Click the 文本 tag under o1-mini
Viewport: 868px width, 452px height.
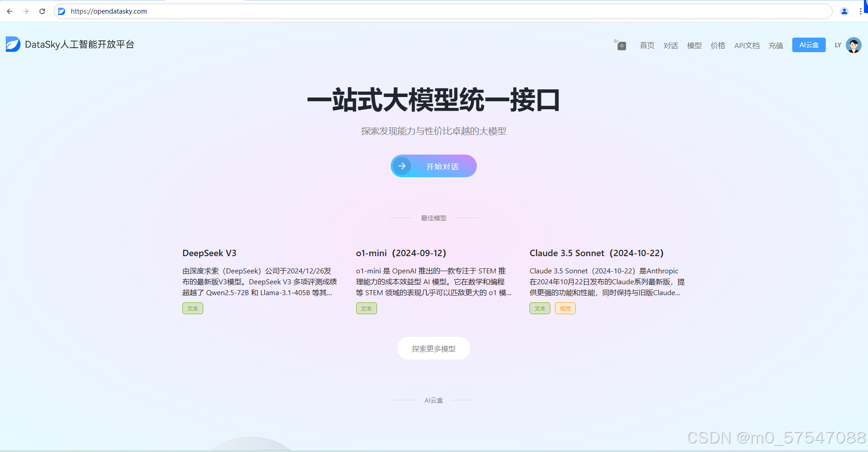(x=367, y=308)
